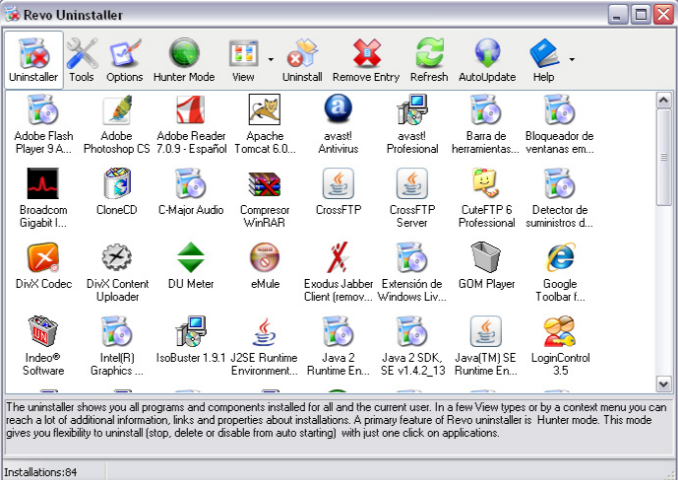Expand the View dropdown arrow
This screenshot has width=678, height=480.
pyautogui.click(x=271, y=59)
